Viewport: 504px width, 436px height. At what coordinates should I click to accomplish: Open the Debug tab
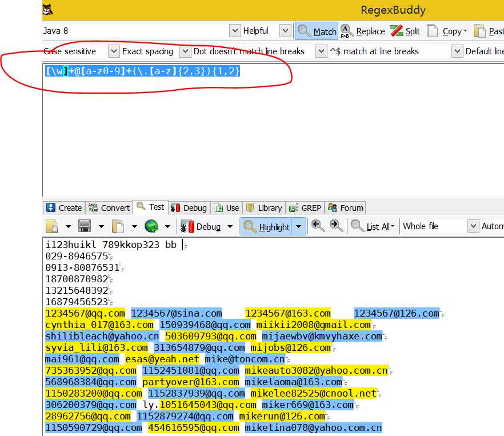tap(189, 207)
